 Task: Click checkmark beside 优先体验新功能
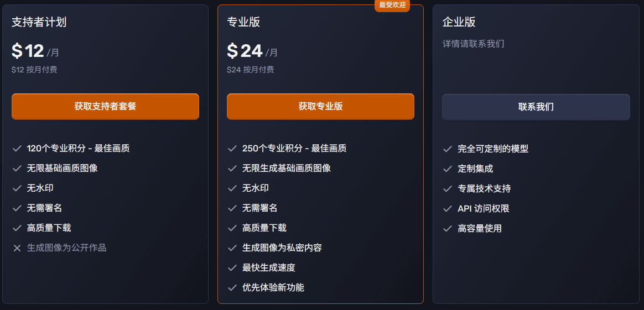click(232, 288)
